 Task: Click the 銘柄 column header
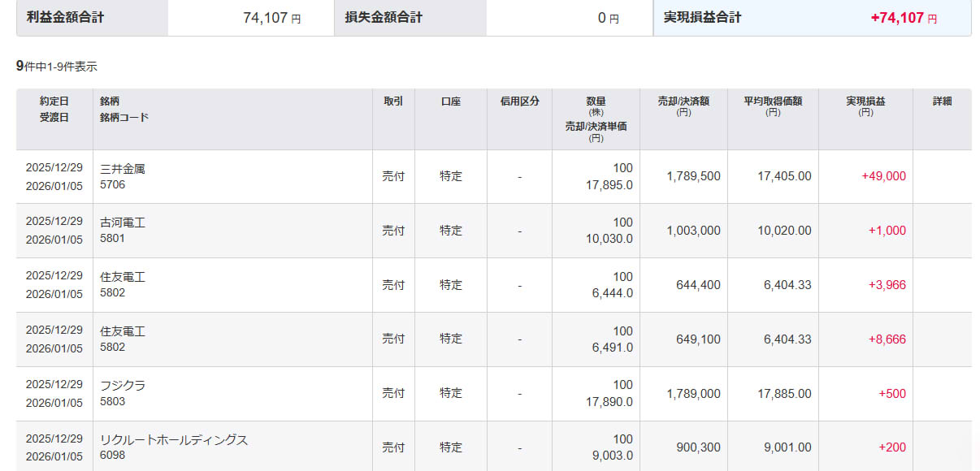pos(110,102)
